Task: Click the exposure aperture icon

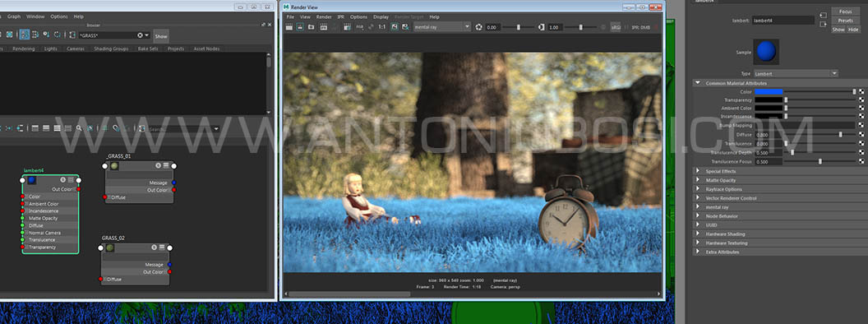Action: pos(478,26)
